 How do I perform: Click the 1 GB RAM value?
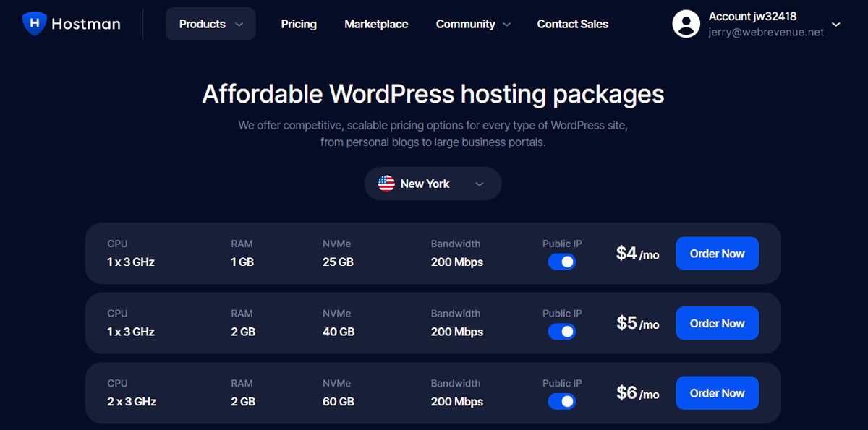242,262
